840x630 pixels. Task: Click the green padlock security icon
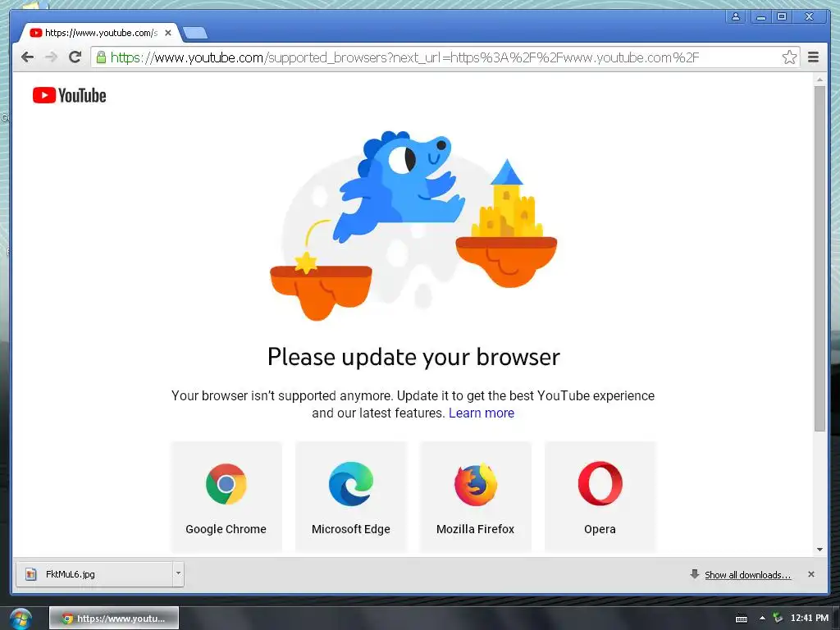[x=101, y=57]
